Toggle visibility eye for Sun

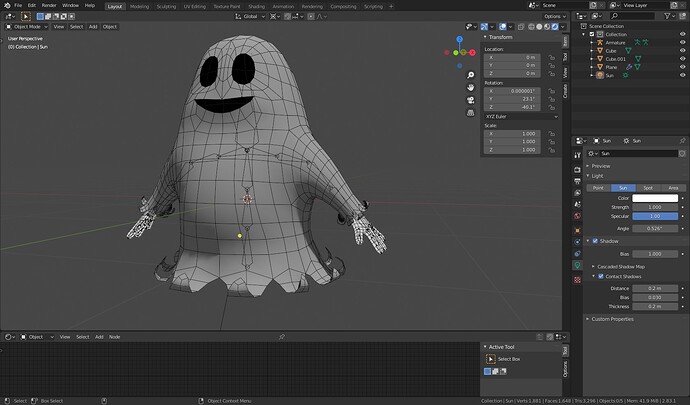[x=683, y=75]
